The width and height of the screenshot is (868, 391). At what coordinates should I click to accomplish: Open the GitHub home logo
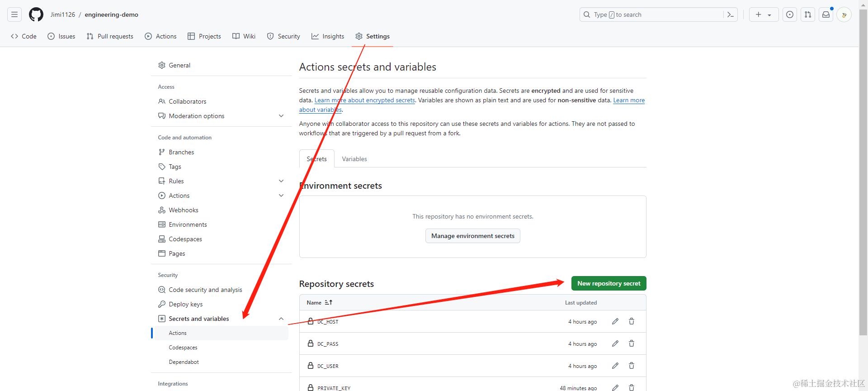point(36,14)
